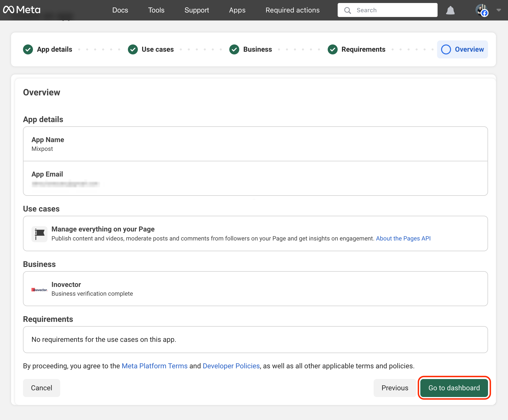508x420 pixels.
Task: Click the Inovector business logo
Action: [x=39, y=289]
